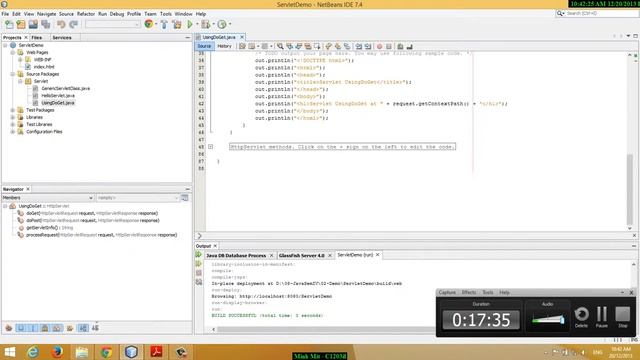This screenshot has height=360, width=640.
Task: Click the Redo toolbar icon
Action: [73, 24]
